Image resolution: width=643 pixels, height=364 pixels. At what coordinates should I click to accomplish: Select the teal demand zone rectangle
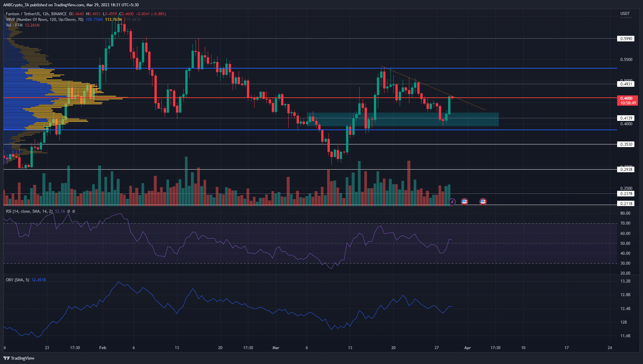click(403, 120)
